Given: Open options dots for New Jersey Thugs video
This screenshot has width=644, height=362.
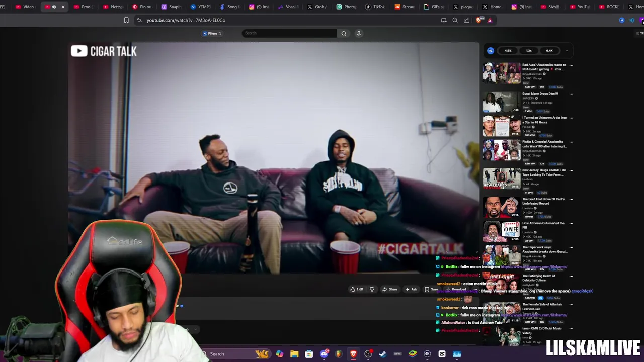Looking at the screenshot, I should (x=571, y=171).
